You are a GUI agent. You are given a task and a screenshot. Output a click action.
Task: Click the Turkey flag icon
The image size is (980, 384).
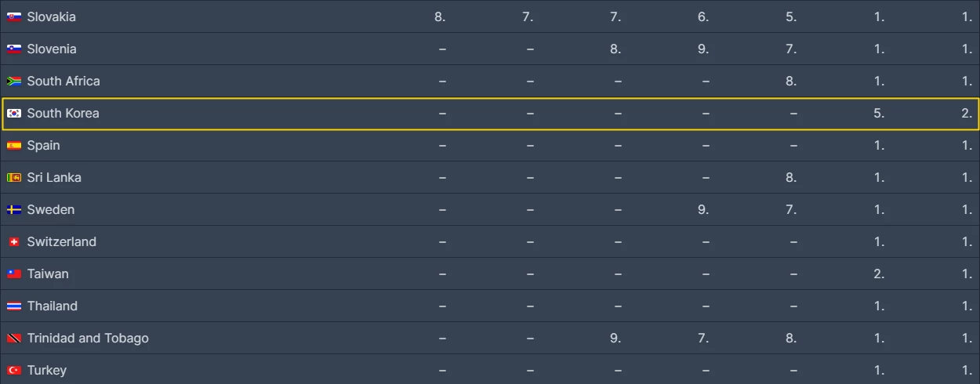pyautogui.click(x=14, y=371)
